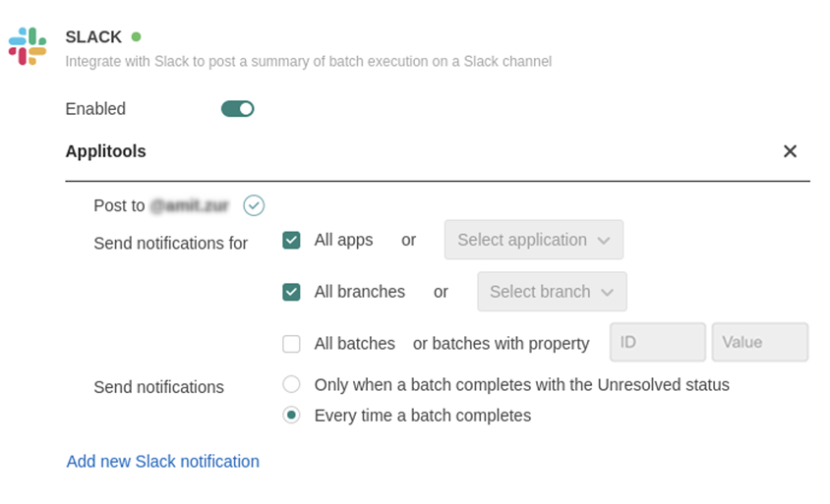The image size is (830, 504).
Task: Click the green status dot beside SLACK
Action: click(136, 37)
